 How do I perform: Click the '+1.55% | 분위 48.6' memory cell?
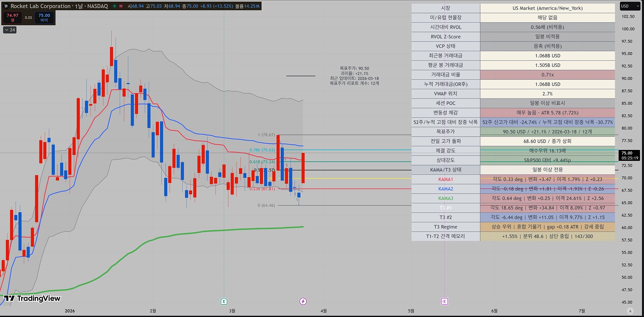pyautogui.click(x=547, y=236)
